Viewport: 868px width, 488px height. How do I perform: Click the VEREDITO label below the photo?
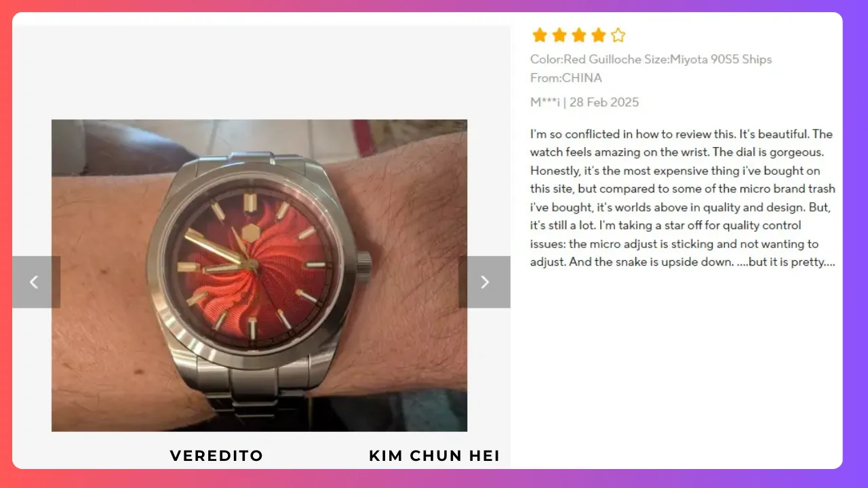(216, 455)
